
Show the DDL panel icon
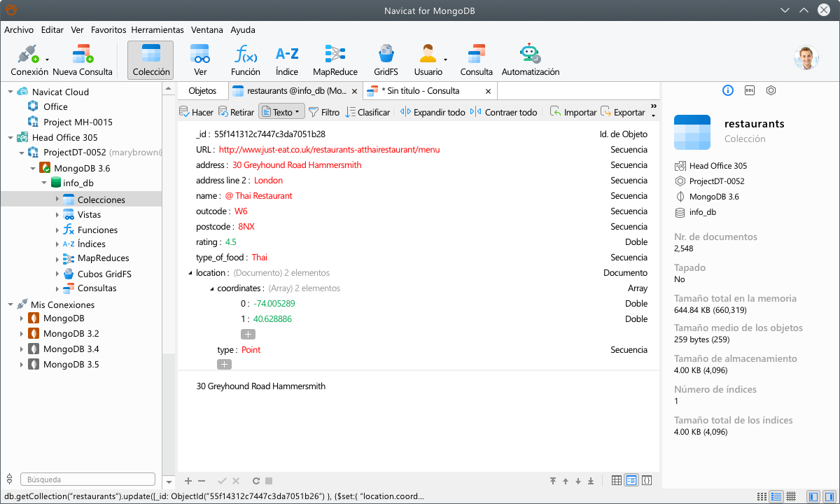[x=749, y=90]
